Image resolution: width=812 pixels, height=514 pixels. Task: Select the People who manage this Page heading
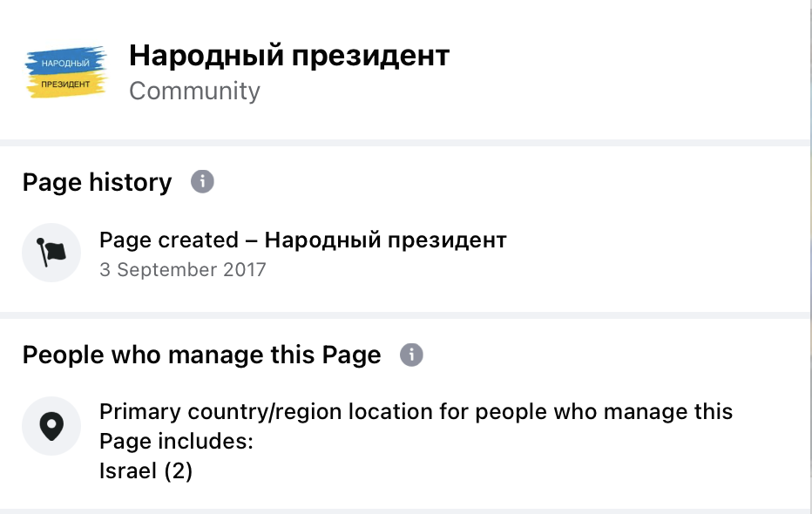click(x=201, y=355)
